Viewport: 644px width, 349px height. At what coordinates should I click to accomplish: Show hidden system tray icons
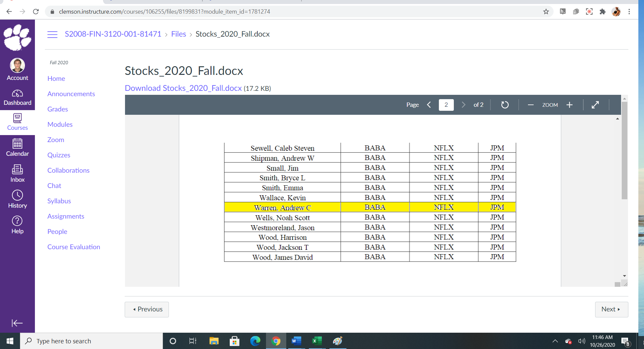click(555, 341)
